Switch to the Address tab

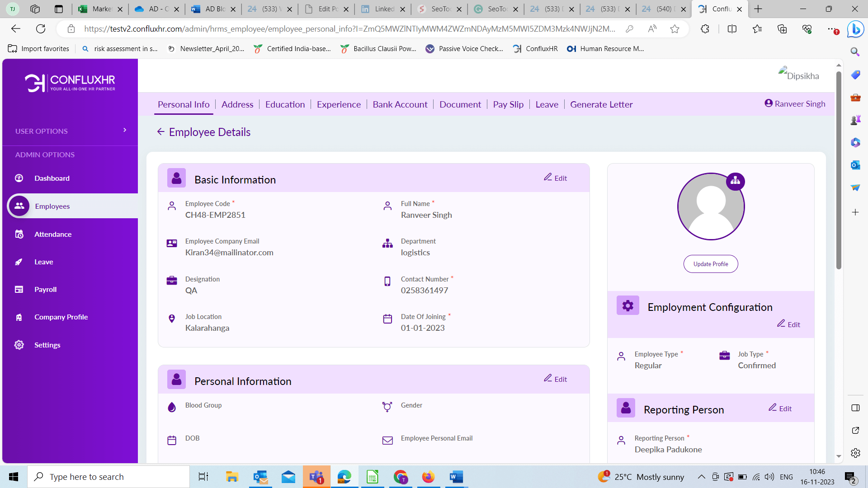pyautogui.click(x=237, y=104)
